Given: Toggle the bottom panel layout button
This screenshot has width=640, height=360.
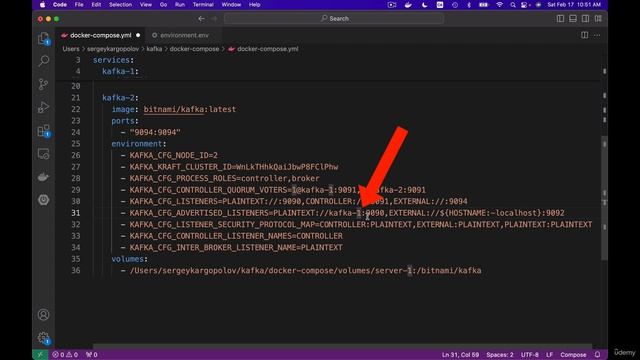Looking at the screenshot, I should click(573, 18).
